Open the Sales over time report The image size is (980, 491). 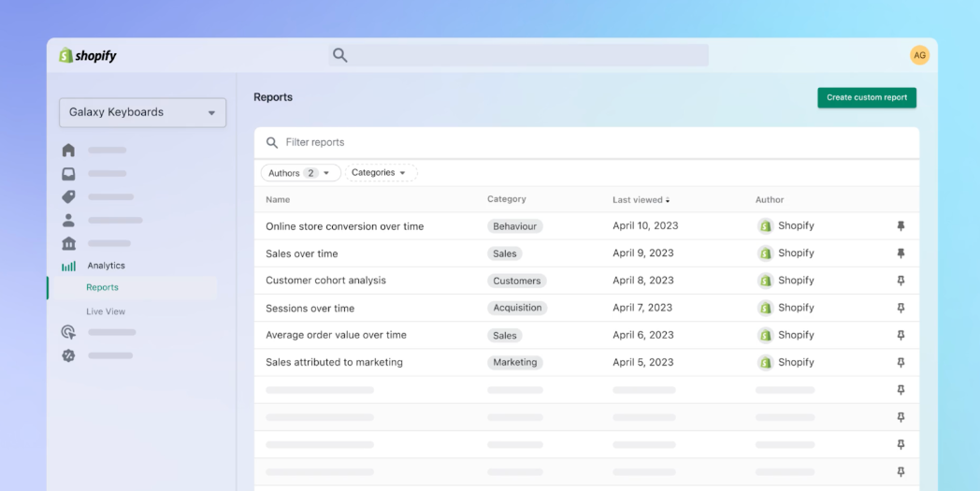302,254
